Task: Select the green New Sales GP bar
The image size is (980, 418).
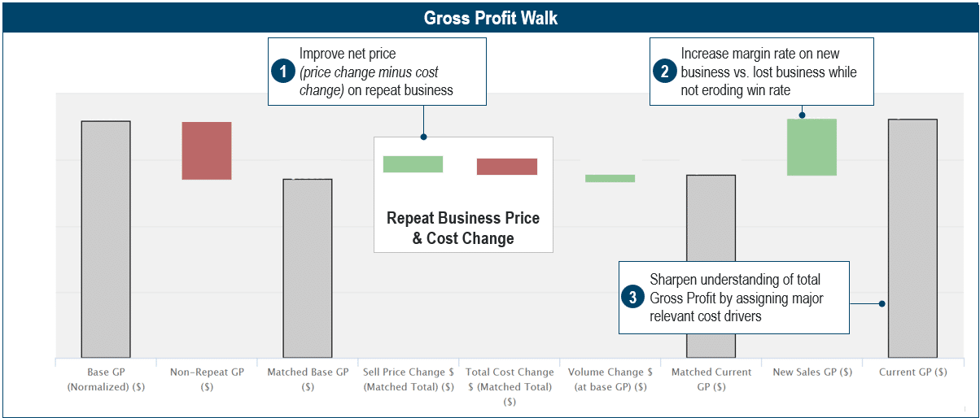Action: point(812,147)
